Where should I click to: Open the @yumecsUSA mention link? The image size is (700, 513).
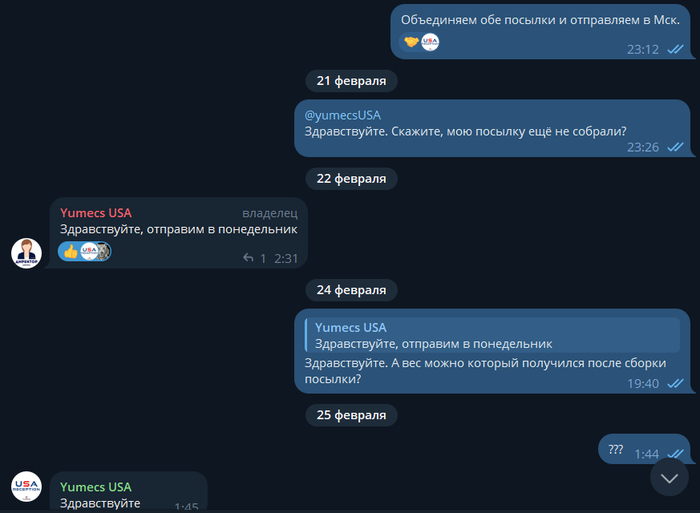[x=342, y=115]
